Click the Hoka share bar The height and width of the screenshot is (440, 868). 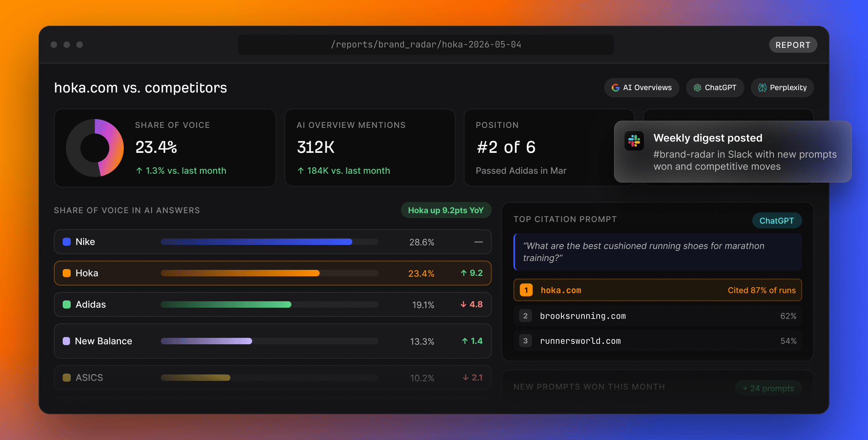point(269,273)
